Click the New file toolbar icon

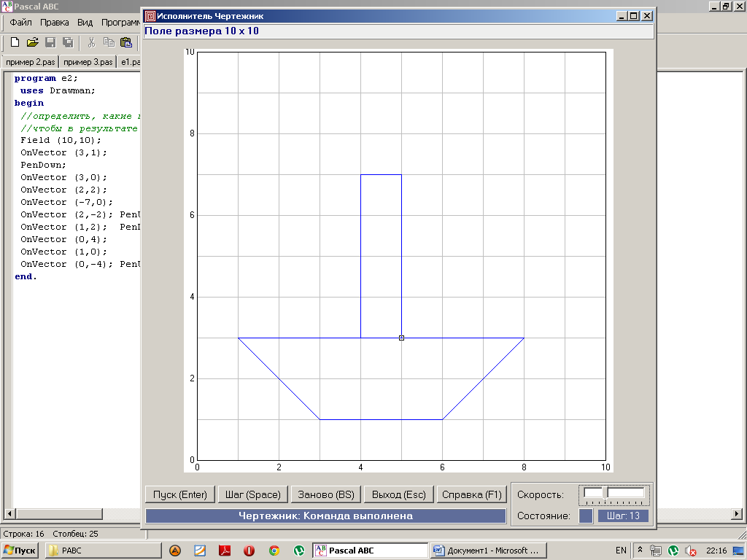(x=15, y=42)
